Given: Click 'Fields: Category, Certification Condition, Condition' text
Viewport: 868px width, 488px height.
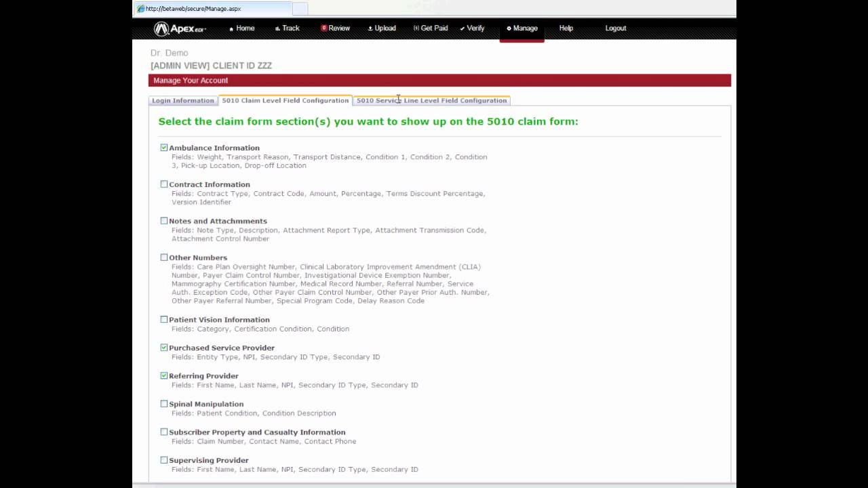Looking at the screenshot, I should pos(260,329).
